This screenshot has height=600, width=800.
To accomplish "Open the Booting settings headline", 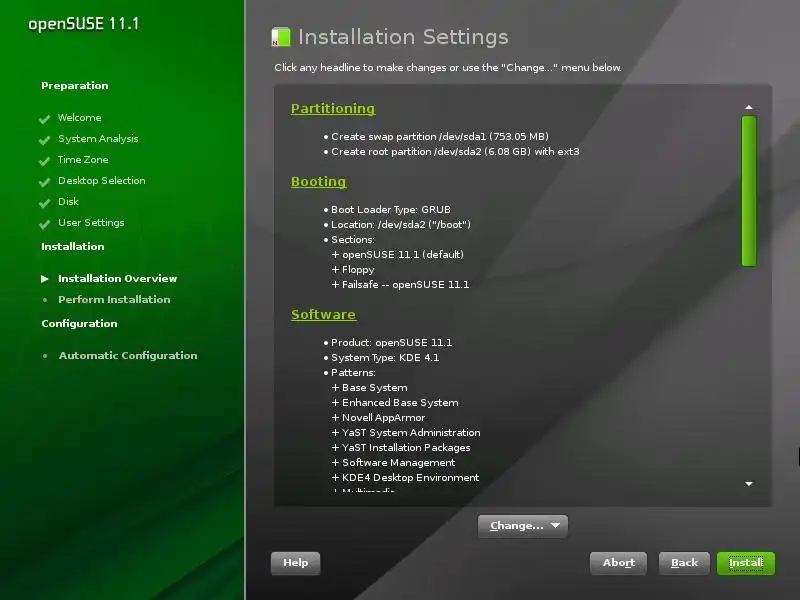I will pos(318,182).
